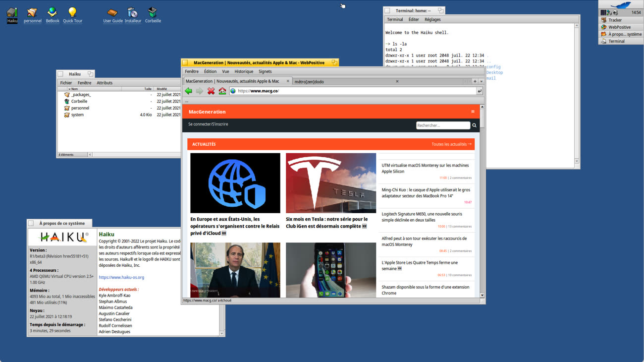
Task: Open Shazam Chrome extension article
Action: pos(425,290)
